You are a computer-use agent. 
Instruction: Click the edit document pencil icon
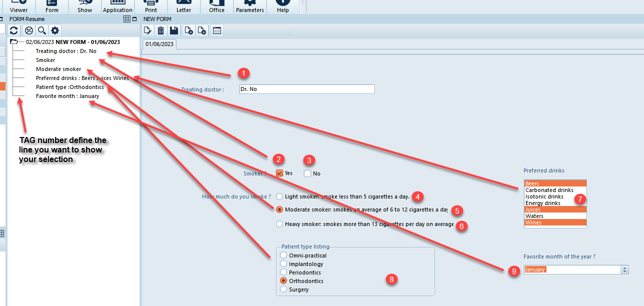147,30
